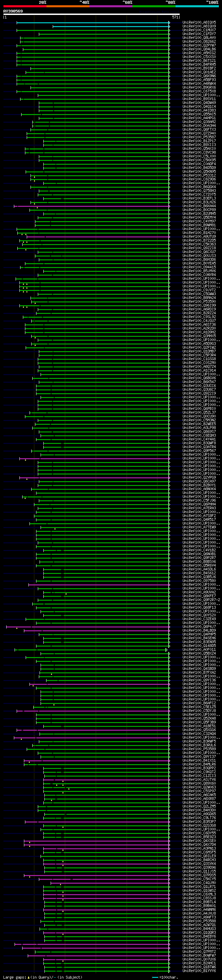Click label UniRef100_B1H270

[x=199, y=233]
